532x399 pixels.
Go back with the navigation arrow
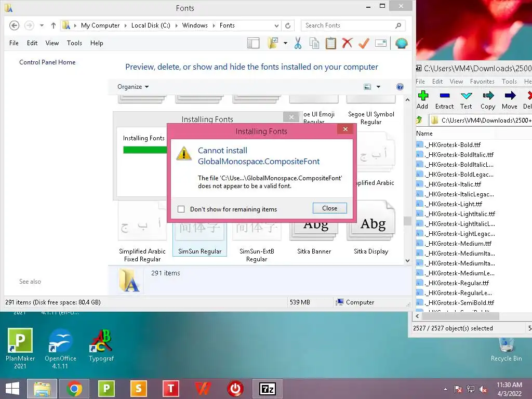click(14, 25)
